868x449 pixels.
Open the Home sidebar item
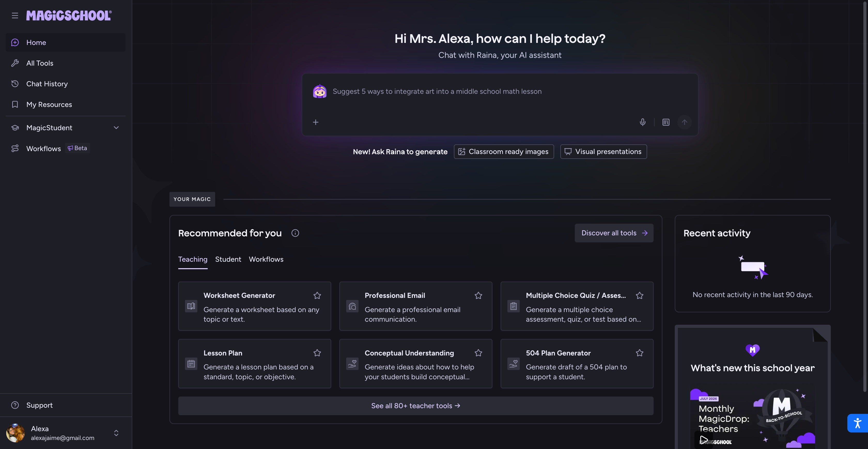click(66, 42)
